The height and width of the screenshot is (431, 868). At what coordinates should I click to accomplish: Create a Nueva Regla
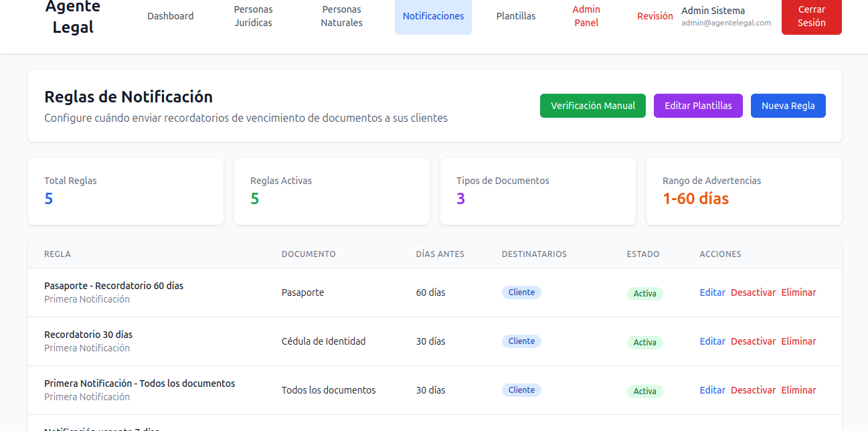pos(788,105)
